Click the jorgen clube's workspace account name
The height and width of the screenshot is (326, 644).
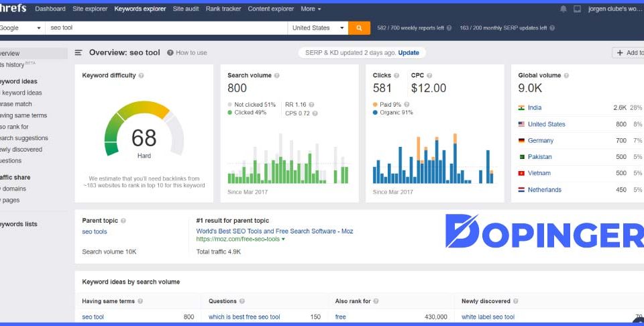616,9
